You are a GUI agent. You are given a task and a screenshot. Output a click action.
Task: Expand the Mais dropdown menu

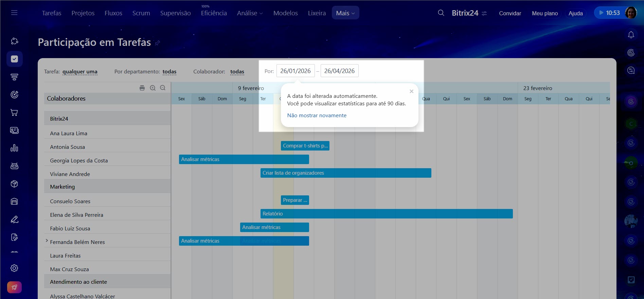pyautogui.click(x=345, y=13)
